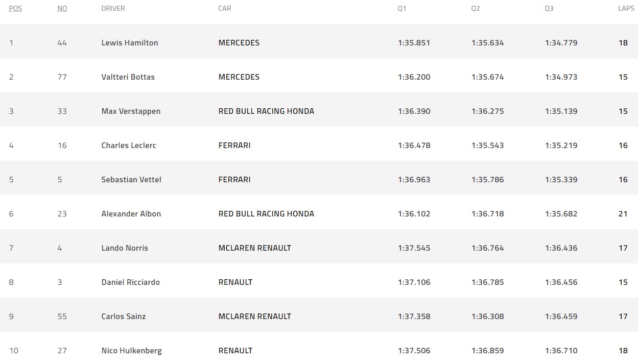Image resolution: width=638 pixels, height=364 pixels.
Task: Open Lando Norris driver entry
Action: [125, 248]
